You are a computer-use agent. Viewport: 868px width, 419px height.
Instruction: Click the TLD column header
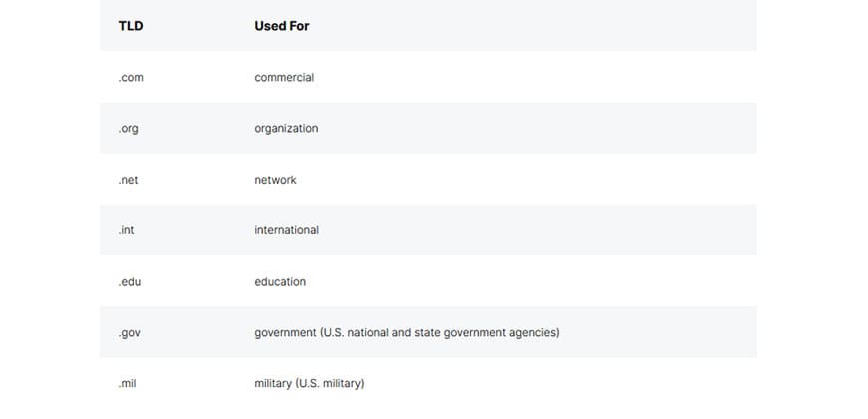point(131,26)
